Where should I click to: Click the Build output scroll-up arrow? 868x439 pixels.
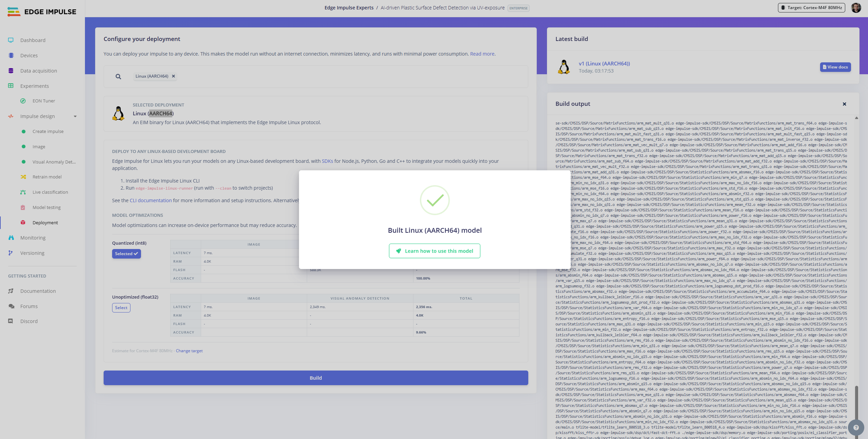(x=856, y=118)
